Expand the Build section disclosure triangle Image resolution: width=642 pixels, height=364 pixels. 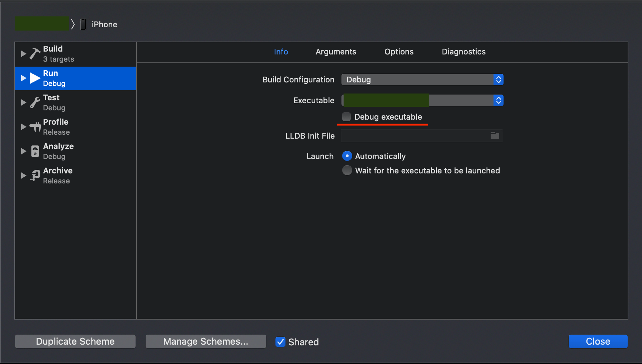coord(23,54)
